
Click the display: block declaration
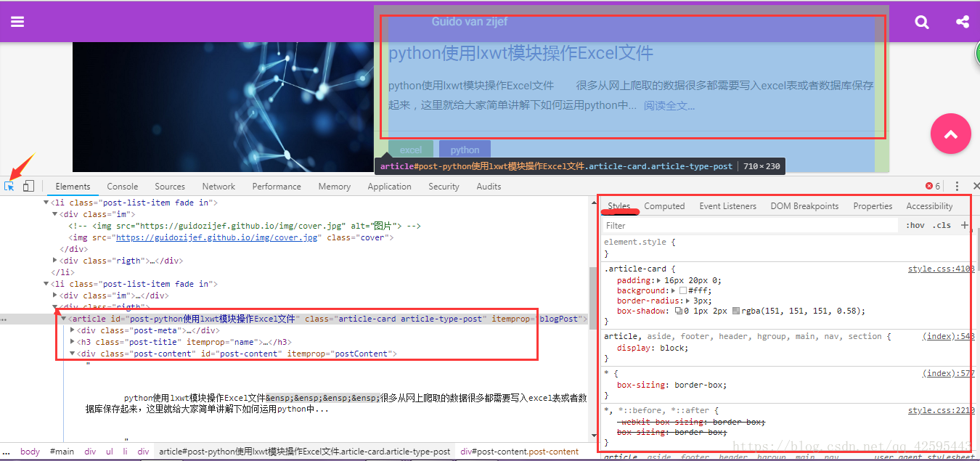point(653,348)
